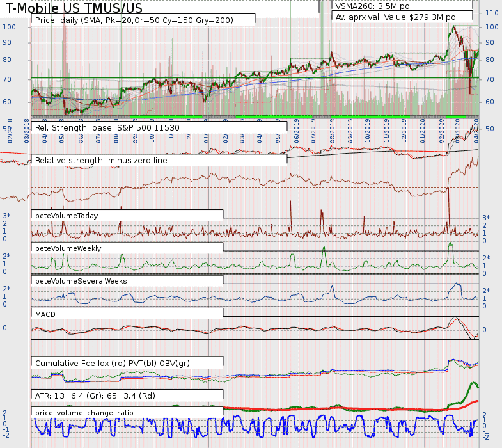Click the 2* tick left of peteVolumeSeveralWeeks
Image resolution: width=502 pixels, height=448 pixels.
coord(6,289)
